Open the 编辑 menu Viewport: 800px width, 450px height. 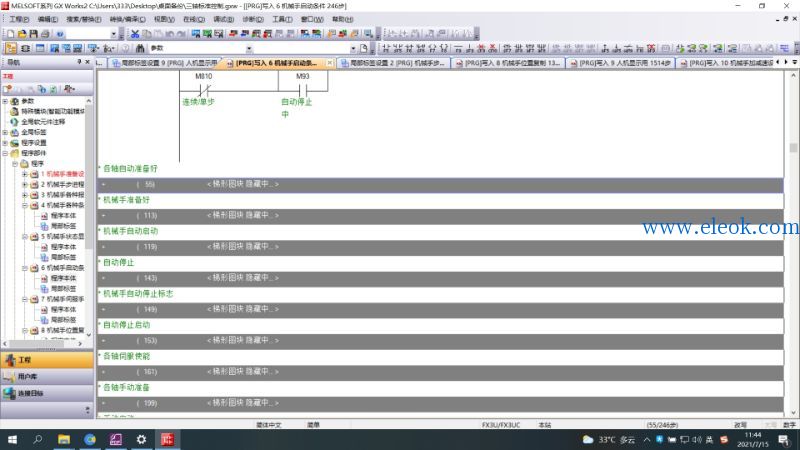click(x=47, y=19)
